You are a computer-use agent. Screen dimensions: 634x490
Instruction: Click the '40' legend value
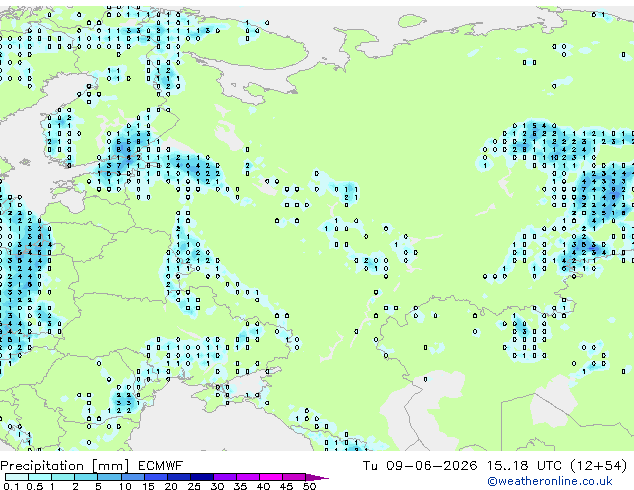click(x=263, y=486)
